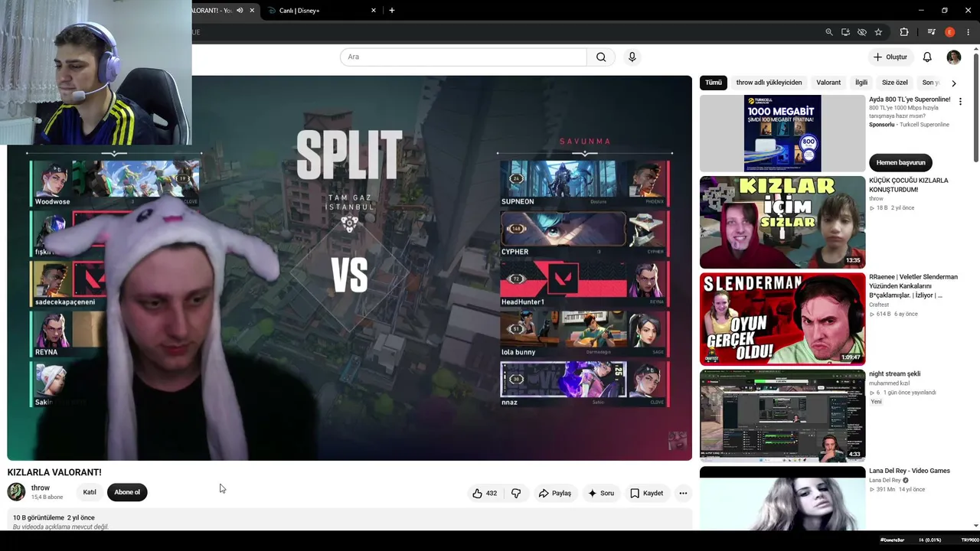Screen dimensions: 980x551
Task: Click the YouTube search magnifier button
Action: pyautogui.click(x=601, y=57)
